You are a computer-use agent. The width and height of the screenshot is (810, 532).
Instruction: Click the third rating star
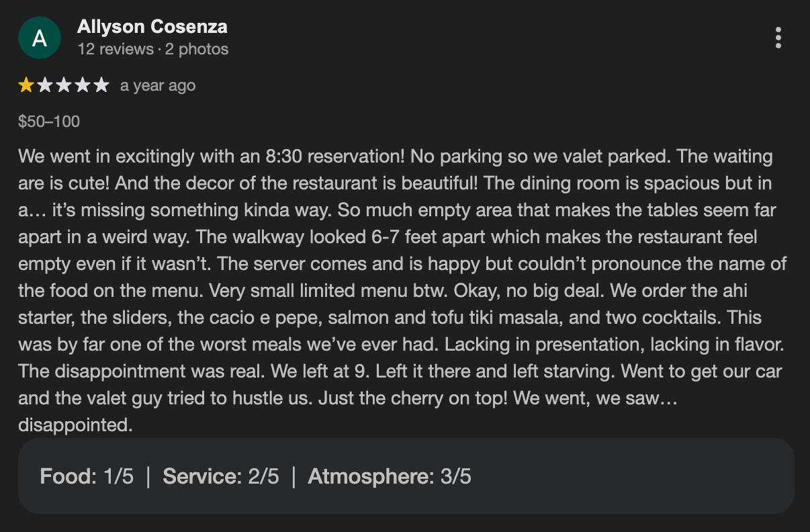(x=64, y=85)
